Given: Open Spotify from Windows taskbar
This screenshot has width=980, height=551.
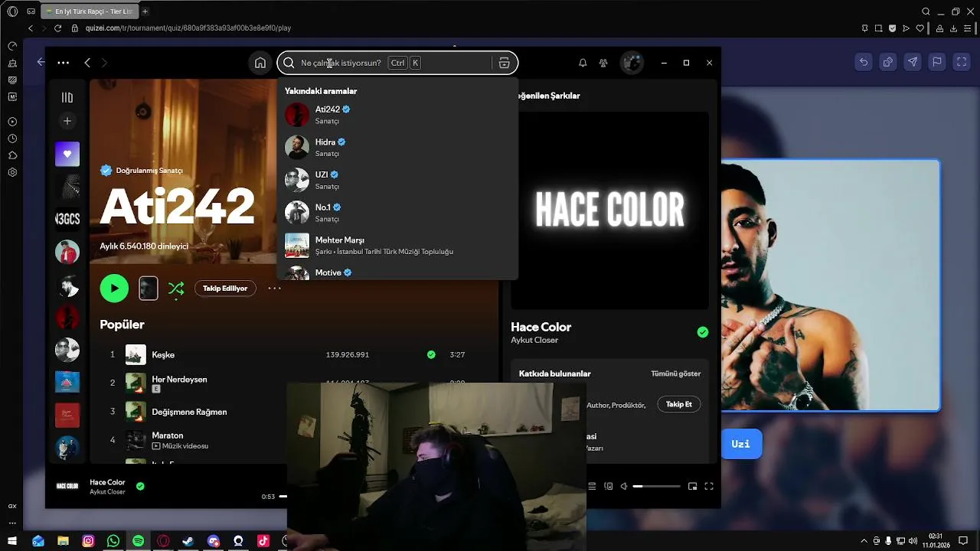Looking at the screenshot, I should click(138, 541).
